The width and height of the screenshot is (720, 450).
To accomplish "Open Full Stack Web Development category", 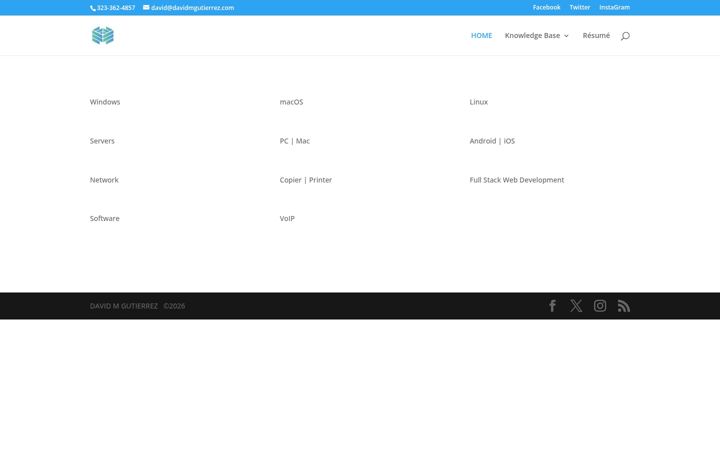I will pyautogui.click(x=517, y=180).
